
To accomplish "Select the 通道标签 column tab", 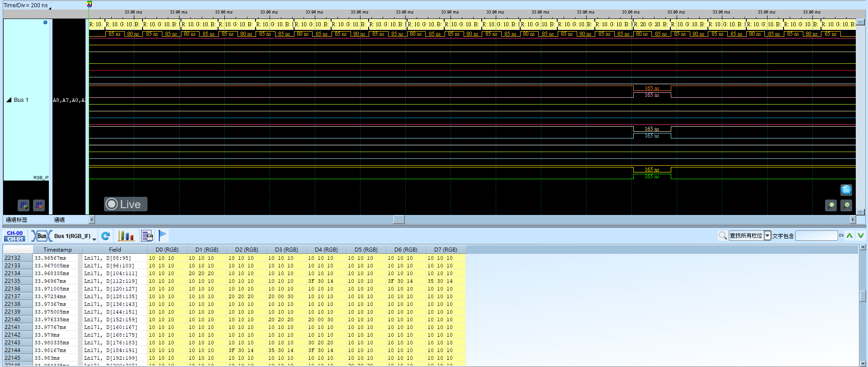I will pos(17,219).
